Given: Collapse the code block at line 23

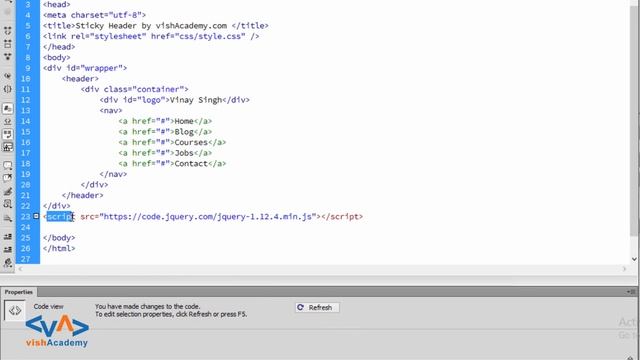Looking at the screenshot, I should click(36, 216).
